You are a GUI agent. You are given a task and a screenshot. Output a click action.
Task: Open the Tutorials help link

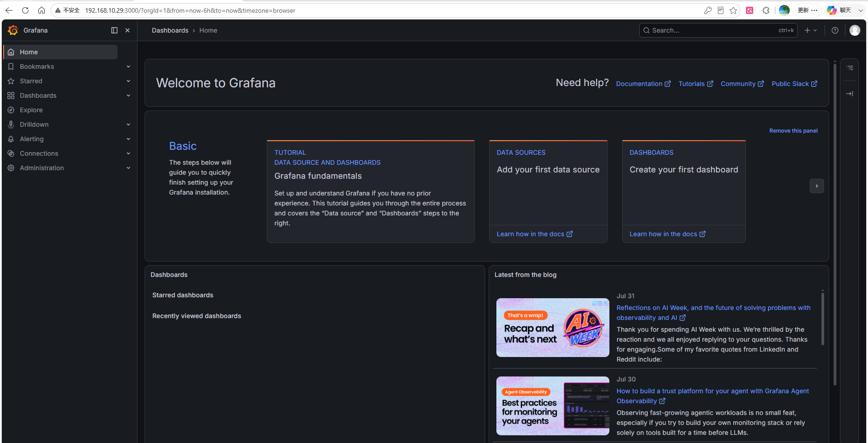point(696,84)
